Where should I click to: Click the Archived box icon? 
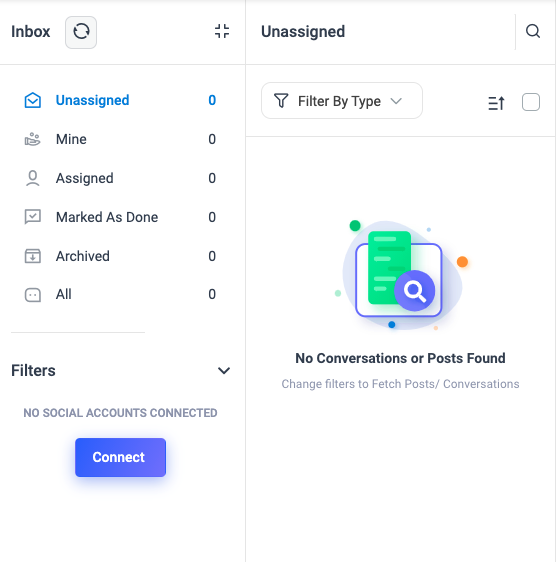coord(33,256)
